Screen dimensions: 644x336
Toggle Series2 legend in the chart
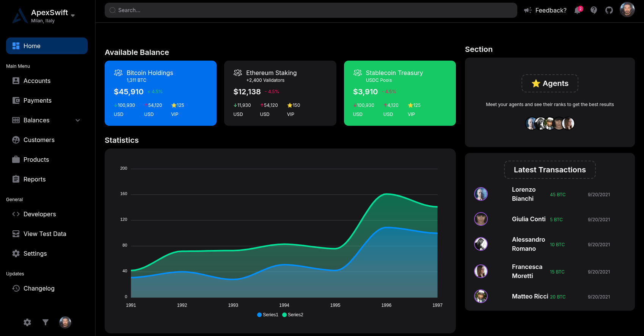click(x=293, y=315)
